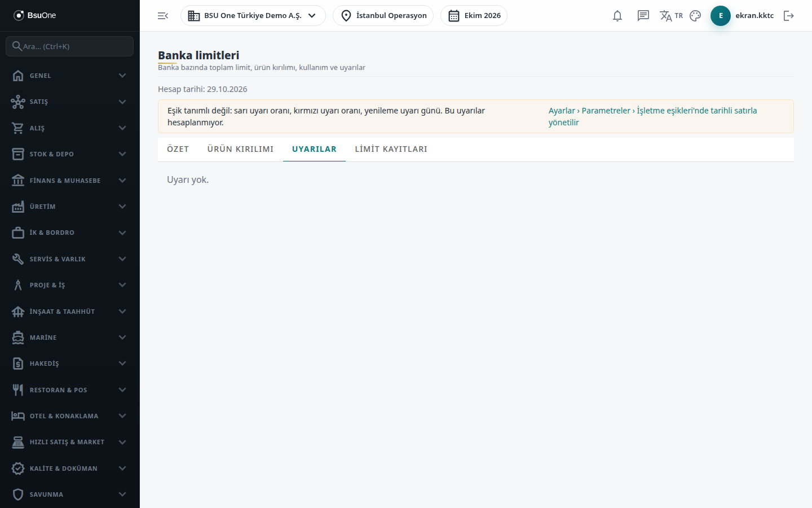Collapse the sidebar menu toggle icon
Screen dimensions: 812x508
point(163,16)
